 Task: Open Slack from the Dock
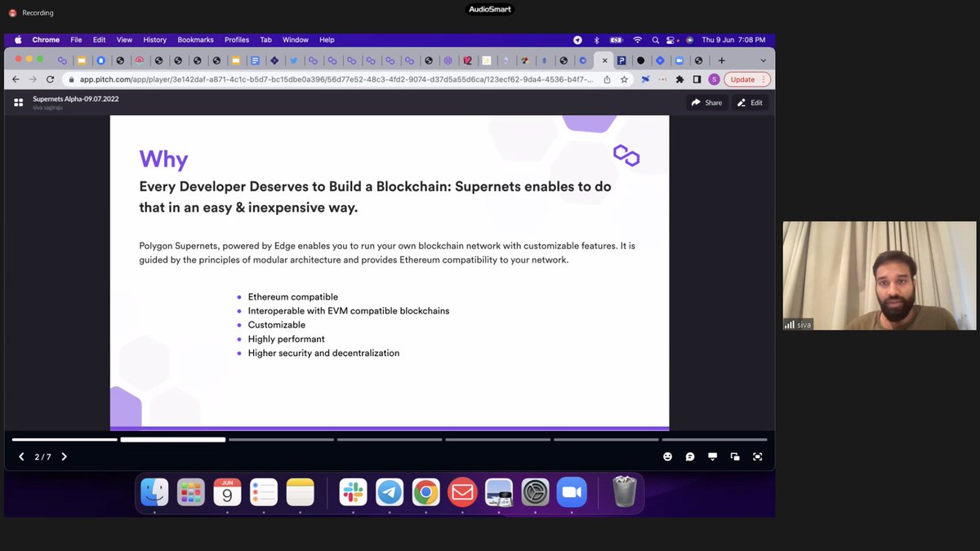coord(354,492)
